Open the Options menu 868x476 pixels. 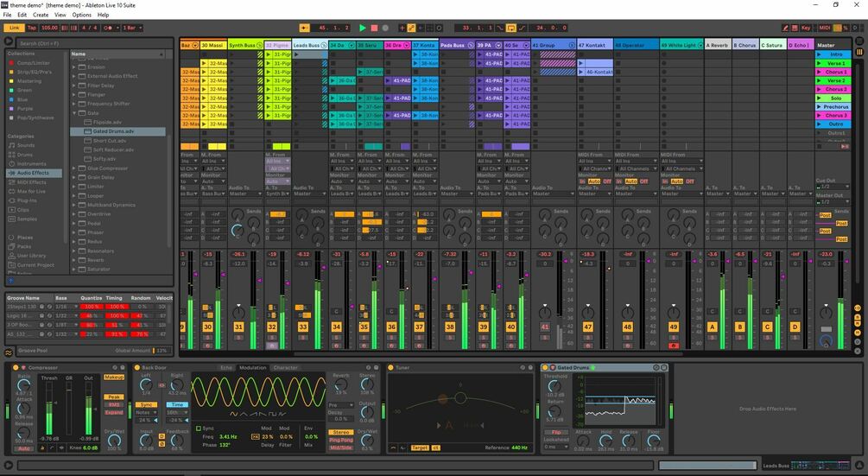click(x=82, y=15)
